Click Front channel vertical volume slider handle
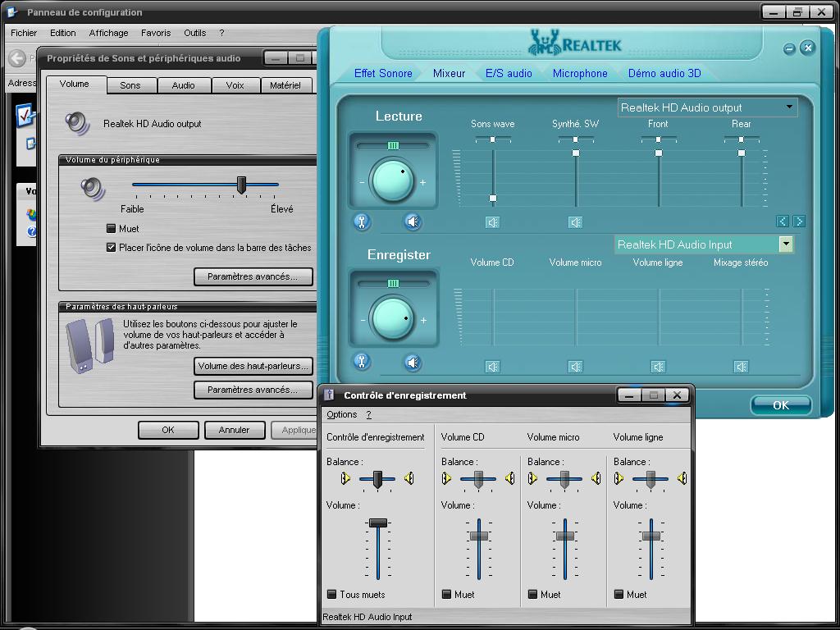The width and height of the screenshot is (840, 630). [659, 153]
